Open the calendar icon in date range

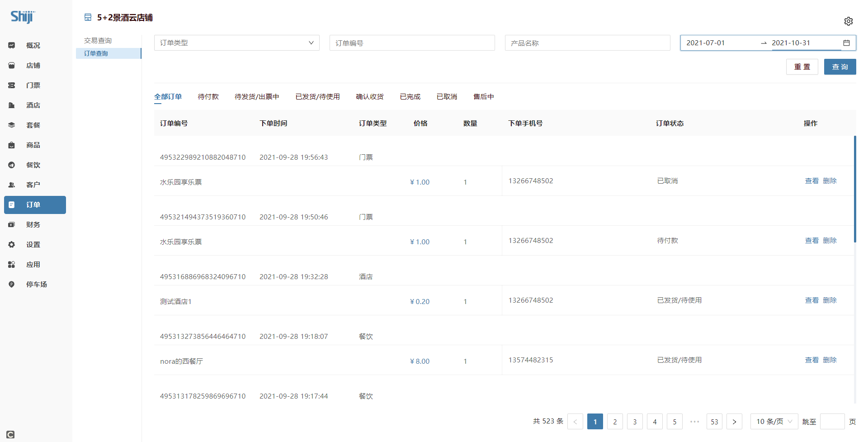(846, 43)
